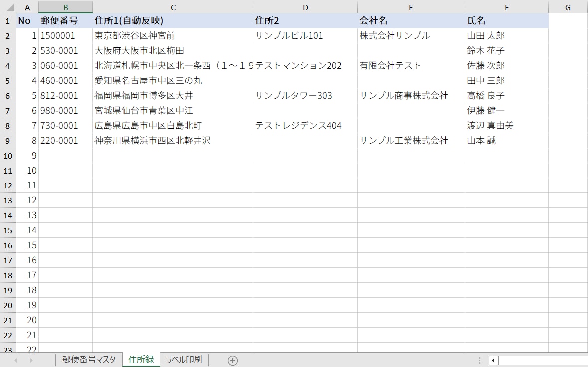This screenshot has height=367, width=588.
Task: Select name cell 佐藤 次郎
Action: 507,66
